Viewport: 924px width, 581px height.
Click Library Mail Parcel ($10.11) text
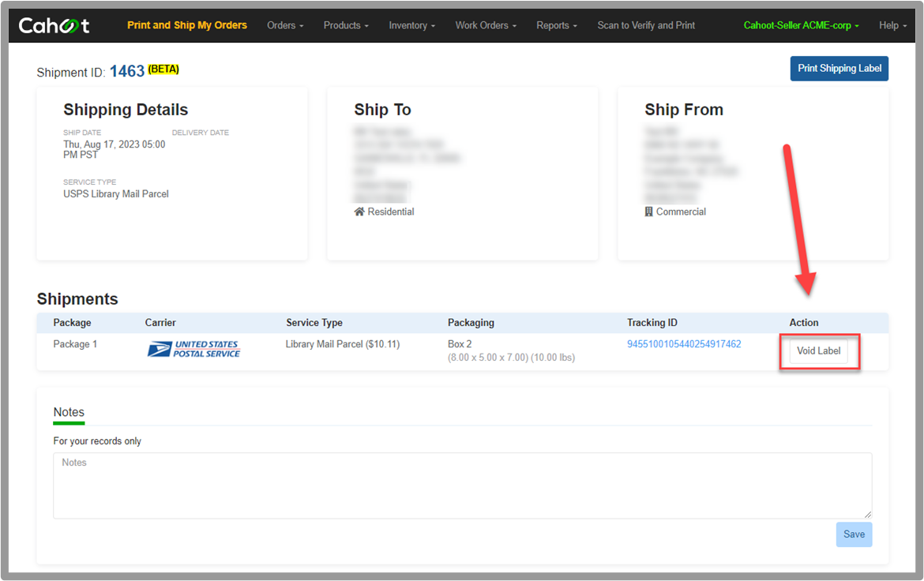(343, 344)
